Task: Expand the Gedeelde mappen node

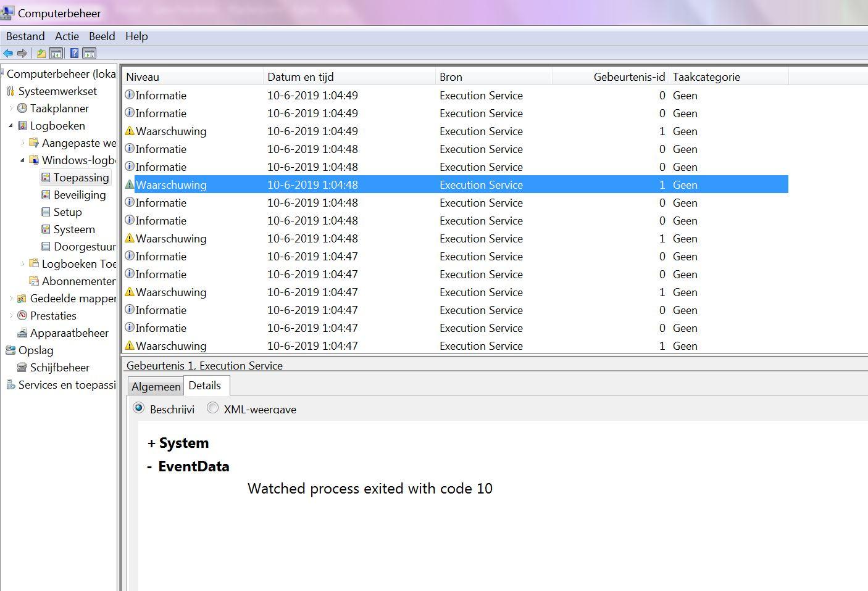Action: tap(11, 299)
